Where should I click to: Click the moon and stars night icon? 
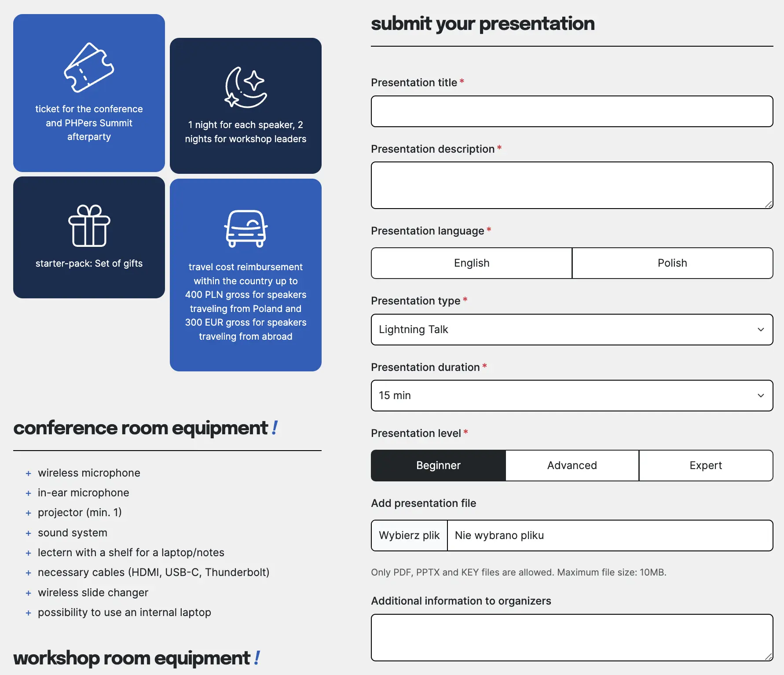coord(245,87)
